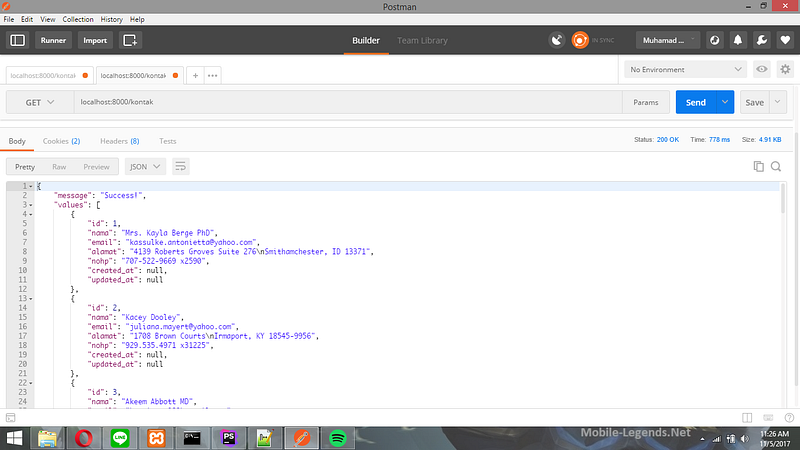Image resolution: width=800 pixels, height=450 pixels.
Task: Click the Params button
Action: click(x=645, y=102)
